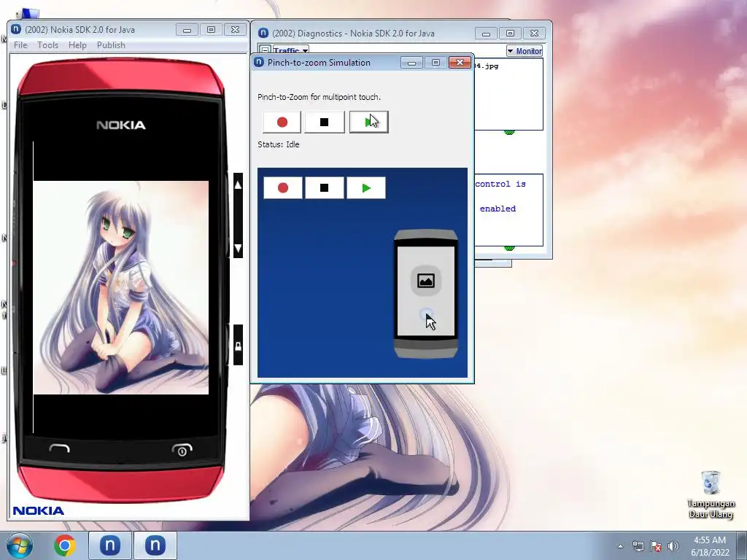Show hidden tray icons arrow

click(x=620, y=546)
